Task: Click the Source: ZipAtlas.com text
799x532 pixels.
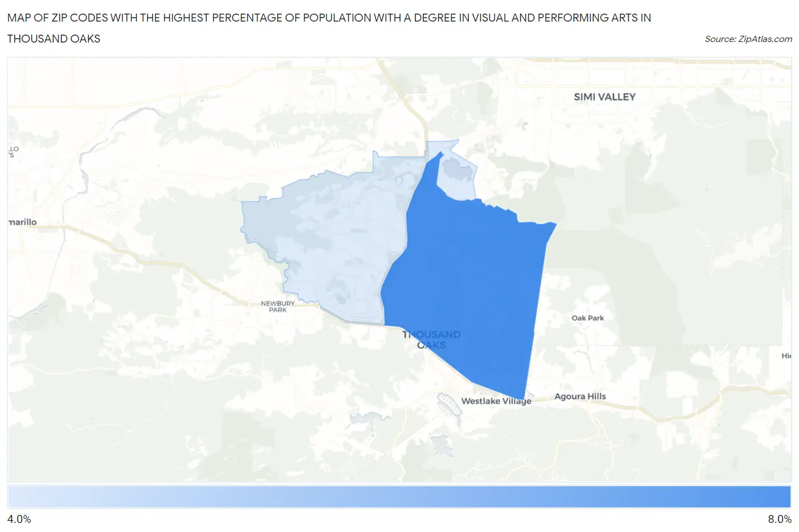Action: pos(748,39)
